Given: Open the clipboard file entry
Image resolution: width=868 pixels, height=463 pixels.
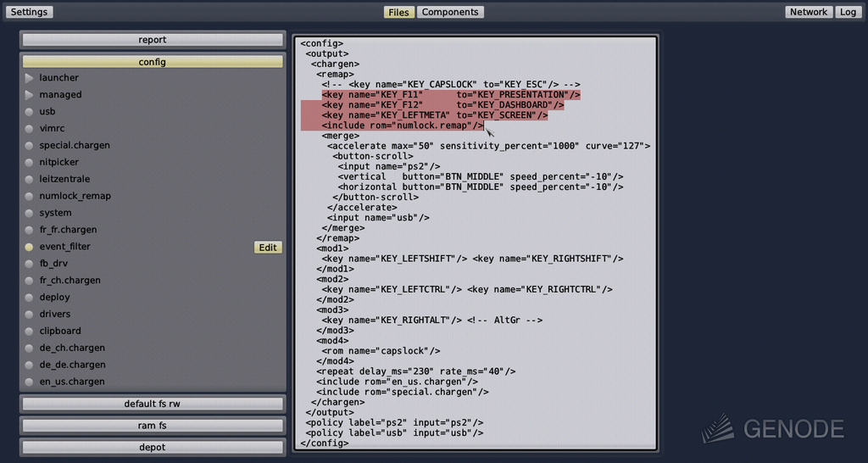Looking at the screenshot, I should click(60, 332).
